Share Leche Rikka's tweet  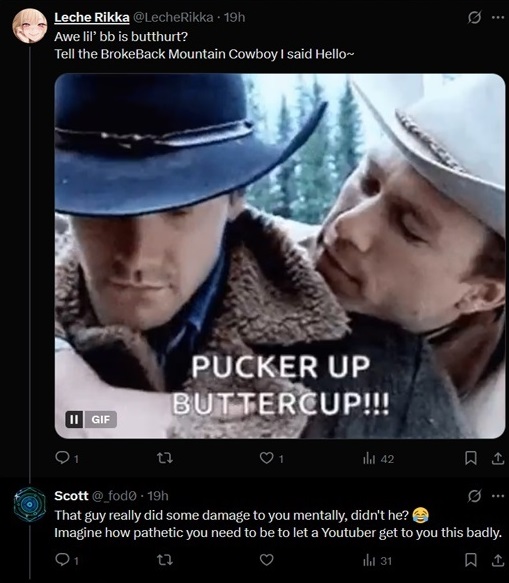pos(497,458)
